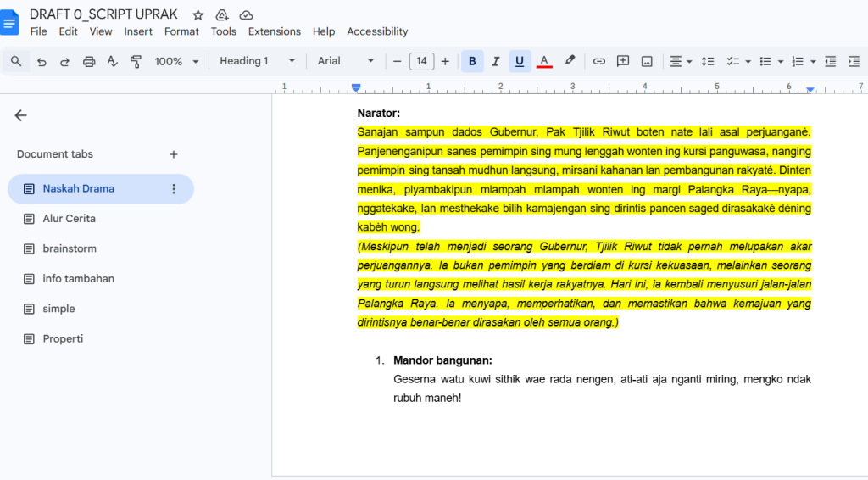The height and width of the screenshot is (480, 868).
Task: Click the Undo arrow
Action: pos(42,61)
